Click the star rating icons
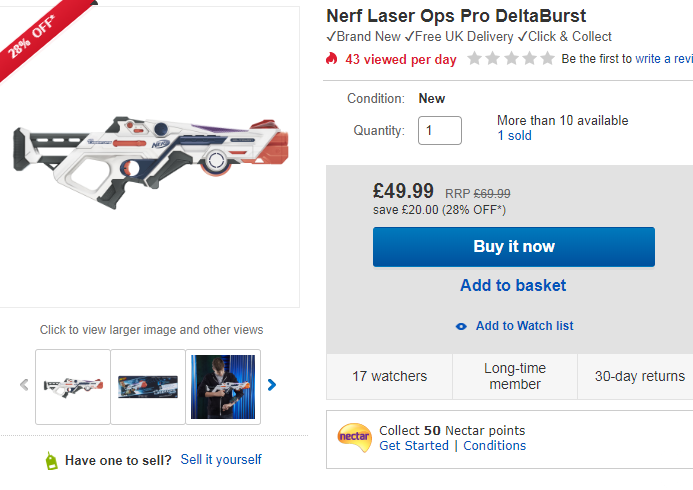 (x=511, y=59)
